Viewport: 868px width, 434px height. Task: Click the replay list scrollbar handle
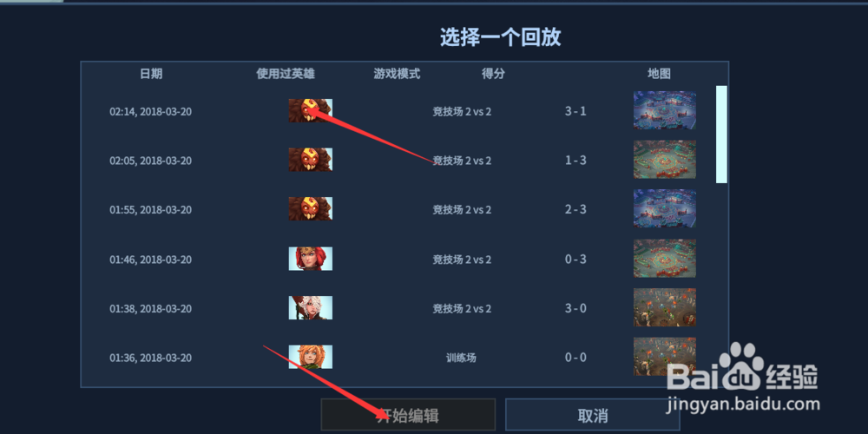coord(721,134)
